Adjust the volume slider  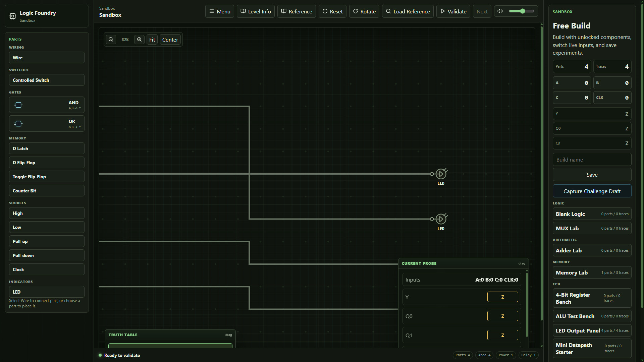(x=522, y=11)
